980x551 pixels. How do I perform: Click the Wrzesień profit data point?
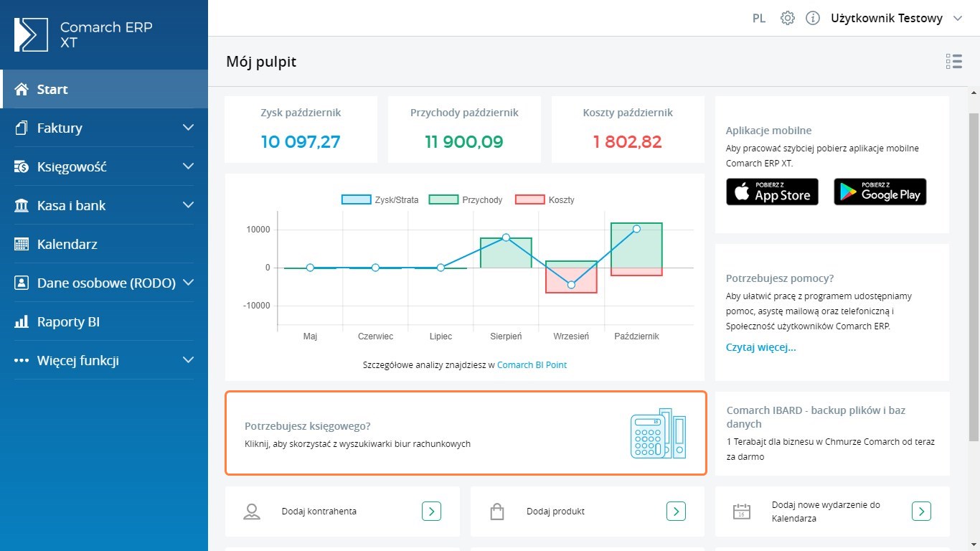pyautogui.click(x=571, y=285)
